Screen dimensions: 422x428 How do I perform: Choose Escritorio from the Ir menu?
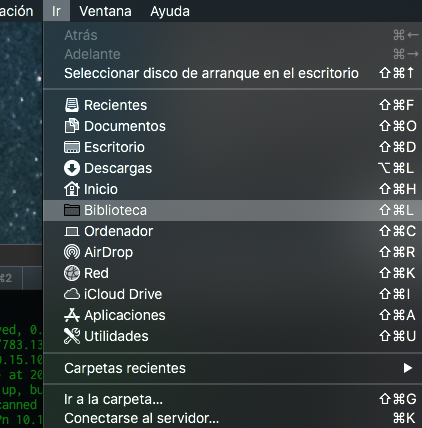[232, 147]
